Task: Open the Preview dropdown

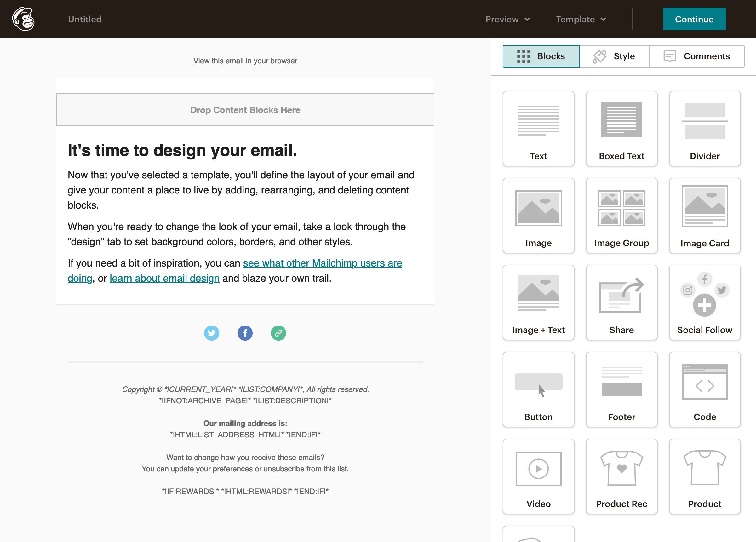Action: [507, 19]
